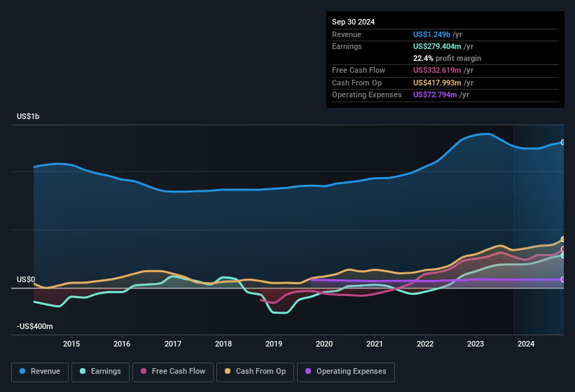The height and width of the screenshot is (392, 575).
Task: Click the US$0 y-axis label
Action: 26,279
